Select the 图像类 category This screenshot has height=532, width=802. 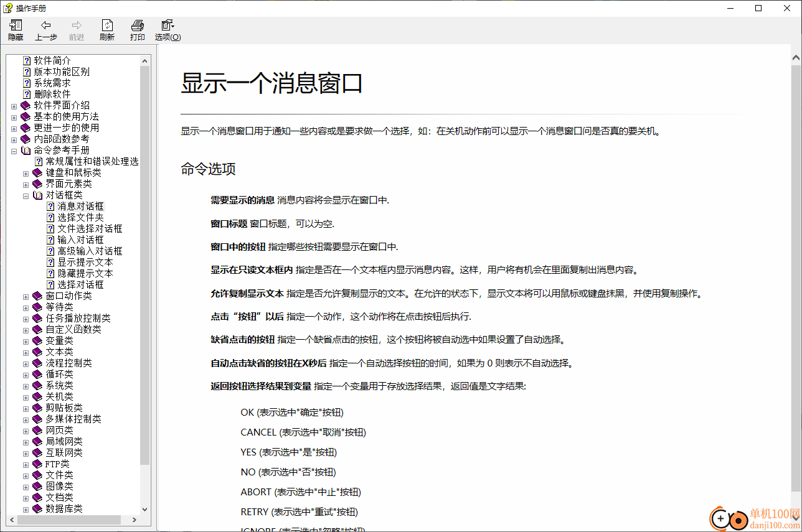tap(59, 486)
